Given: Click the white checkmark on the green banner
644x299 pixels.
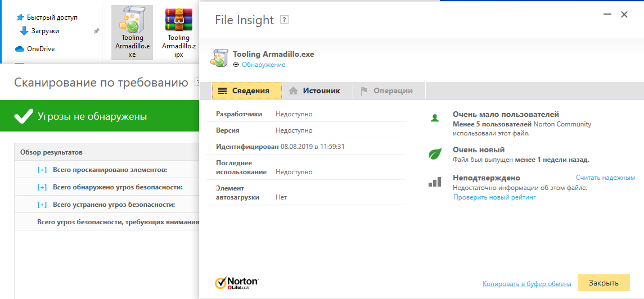Looking at the screenshot, I should pos(23,116).
